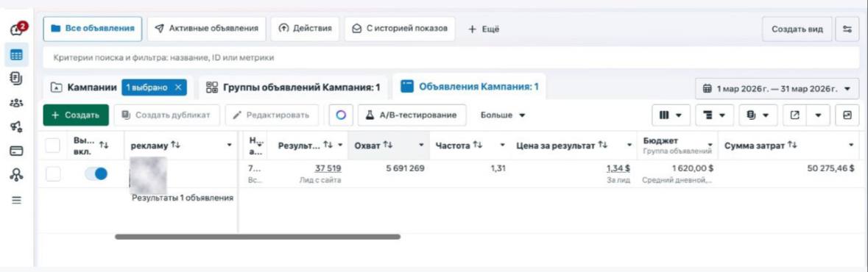Viewport: 868px width, 272px height.
Task: Switch to 'Все объявления' view tab
Action: pyautogui.click(x=93, y=29)
